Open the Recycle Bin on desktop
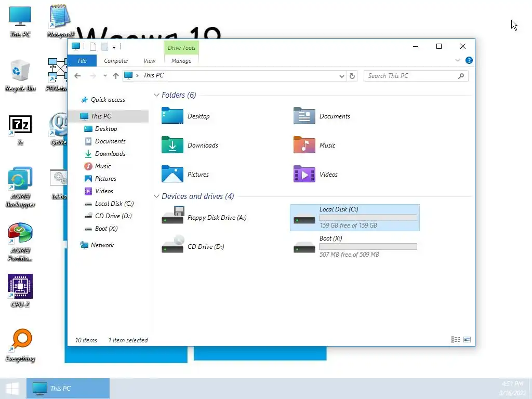Image resolution: width=532 pixels, height=399 pixels. tap(20, 75)
